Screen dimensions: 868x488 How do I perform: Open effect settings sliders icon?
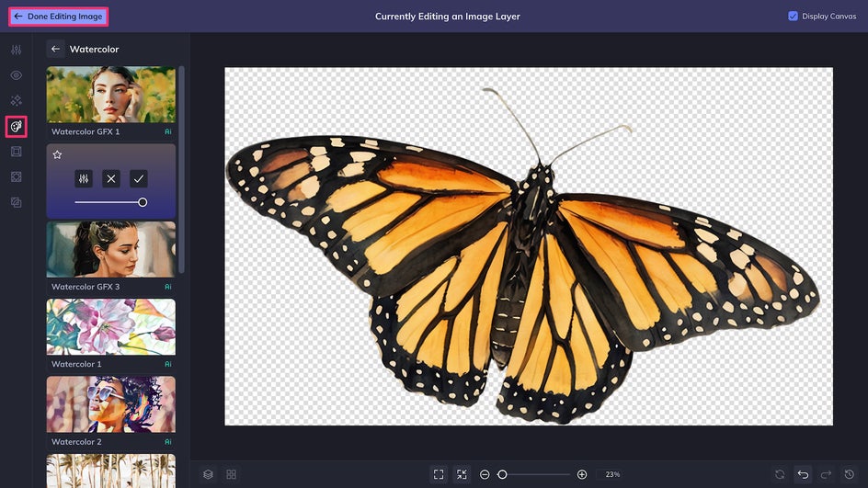pos(84,178)
